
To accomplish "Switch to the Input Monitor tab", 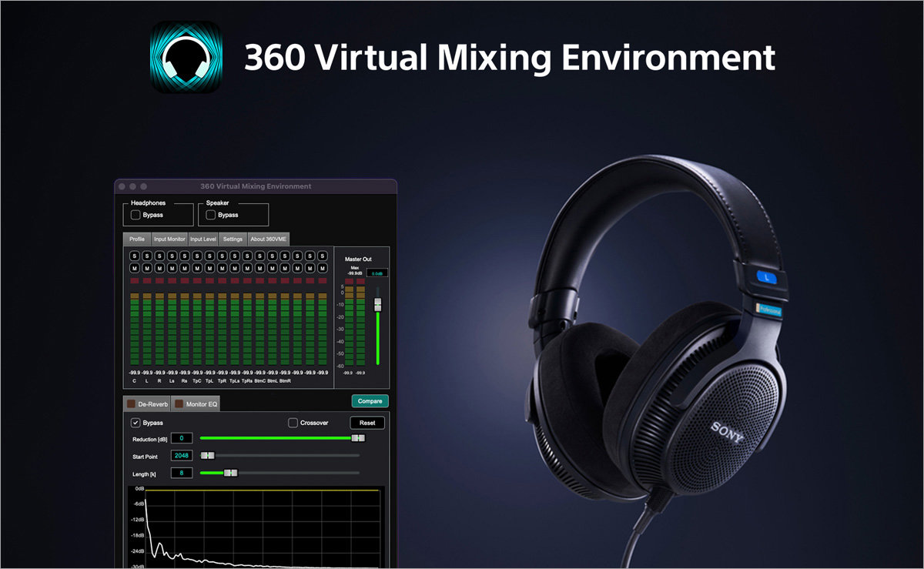I will coord(169,239).
